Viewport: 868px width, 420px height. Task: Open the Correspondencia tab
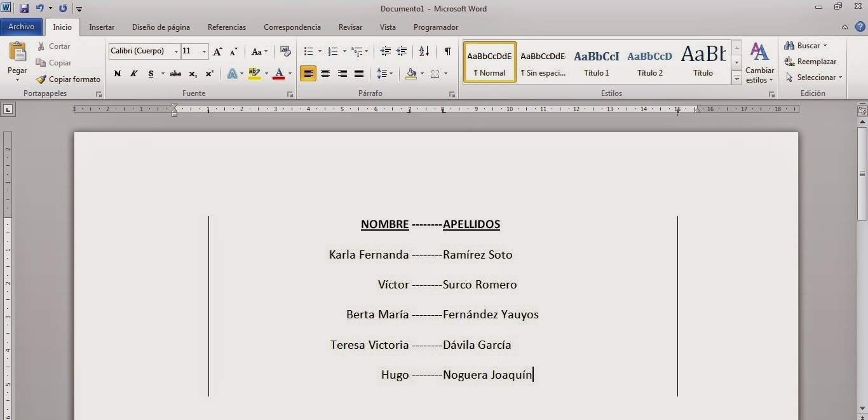coord(292,27)
